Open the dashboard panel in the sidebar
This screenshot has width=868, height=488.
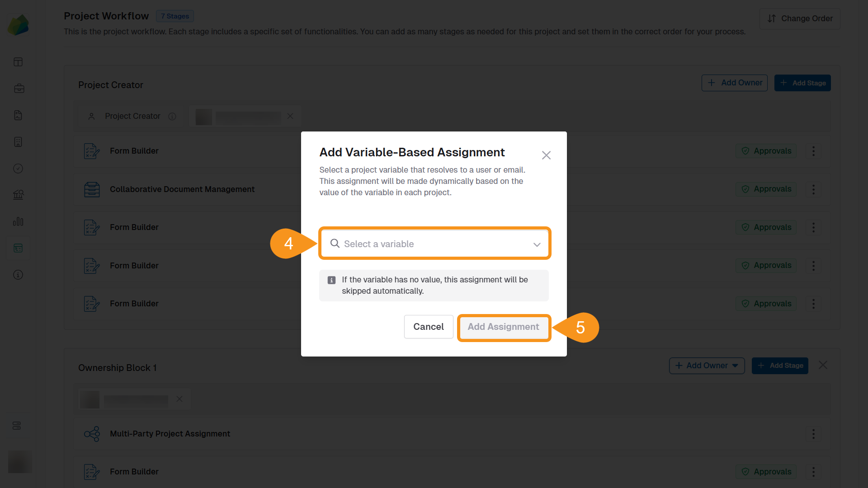(x=18, y=62)
